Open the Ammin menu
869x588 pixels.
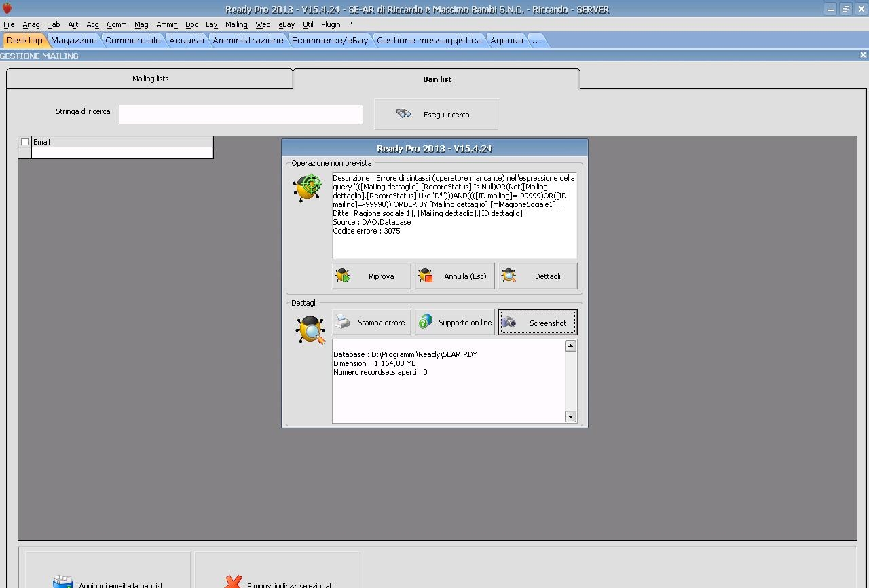[x=167, y=24]
